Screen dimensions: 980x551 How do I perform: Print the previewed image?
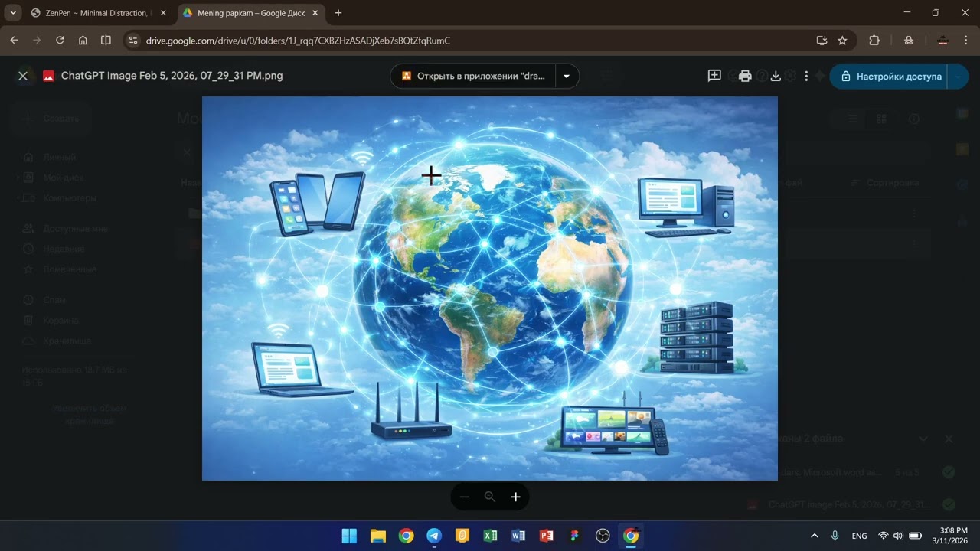tap(745, 76)
